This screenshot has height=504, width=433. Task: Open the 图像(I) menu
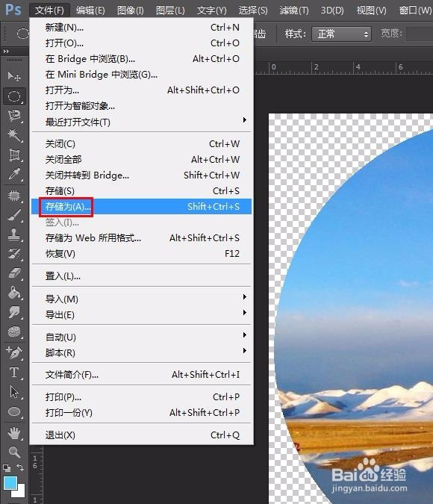[x=130, y=10]
